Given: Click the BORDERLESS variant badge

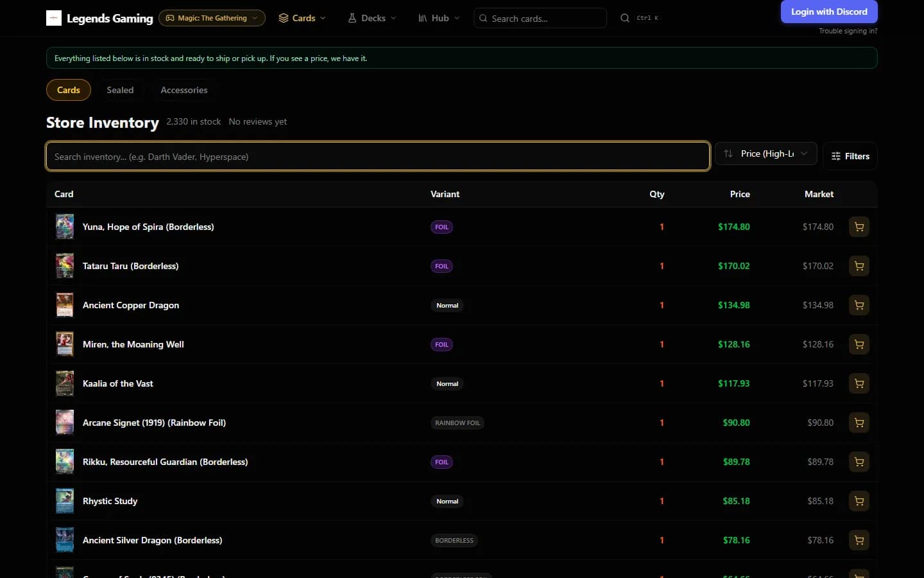Looking at the screenshot, I should coord(454,540).
